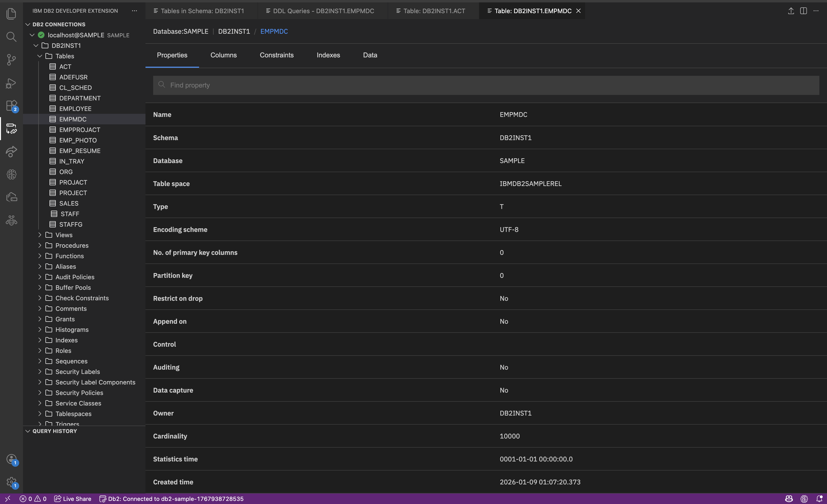Open the Source Control icon
The width and height of the screenshot is (827, 504).
click(11, 60)
